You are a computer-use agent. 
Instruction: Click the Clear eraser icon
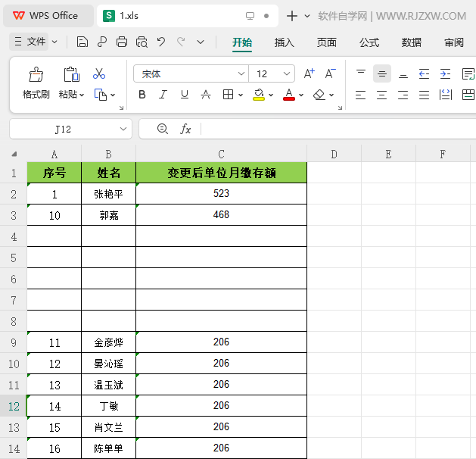[319, 95]
